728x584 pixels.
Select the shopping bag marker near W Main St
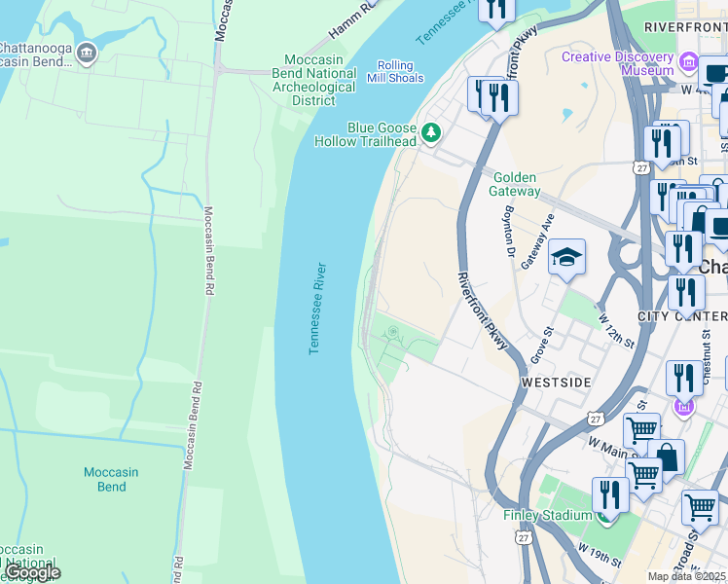point(667,459)
